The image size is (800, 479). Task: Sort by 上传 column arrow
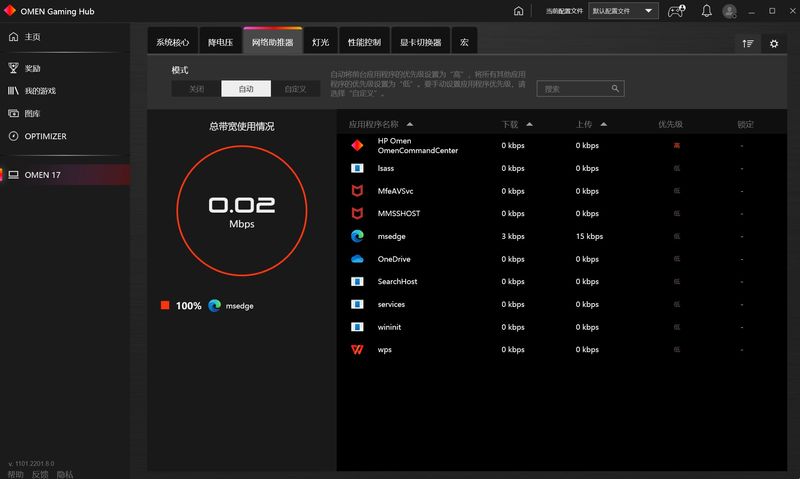tap(605, 124)
